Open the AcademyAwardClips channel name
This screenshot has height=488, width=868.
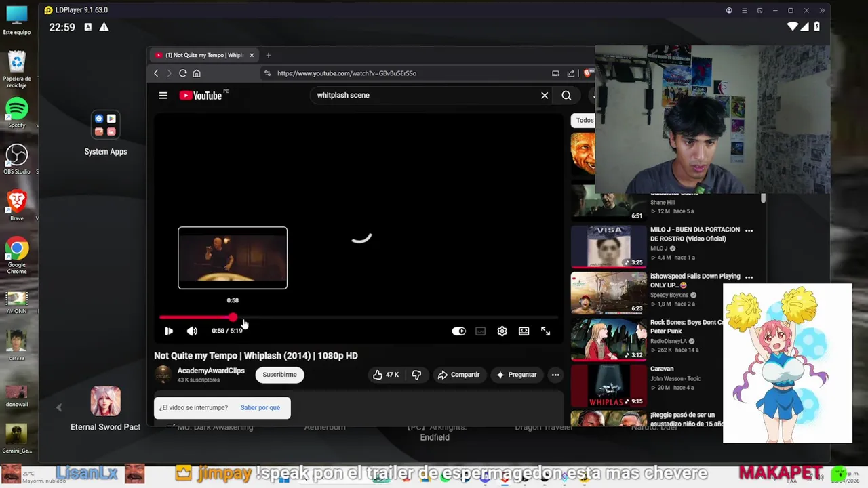pyautogui.click(x=211, y=371)
